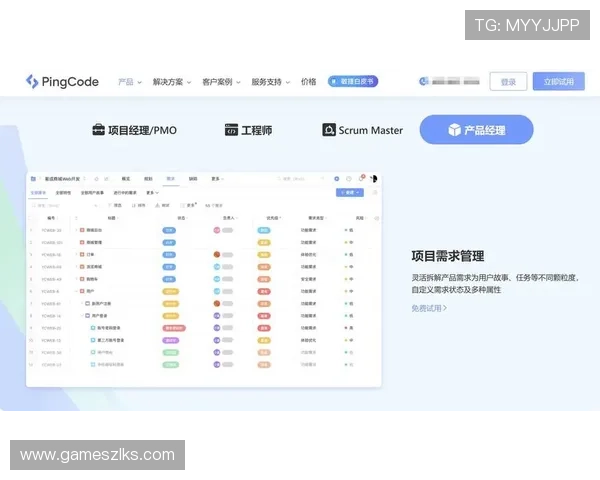Click the 排序 sort icon in toolbar

coord(134,206)
